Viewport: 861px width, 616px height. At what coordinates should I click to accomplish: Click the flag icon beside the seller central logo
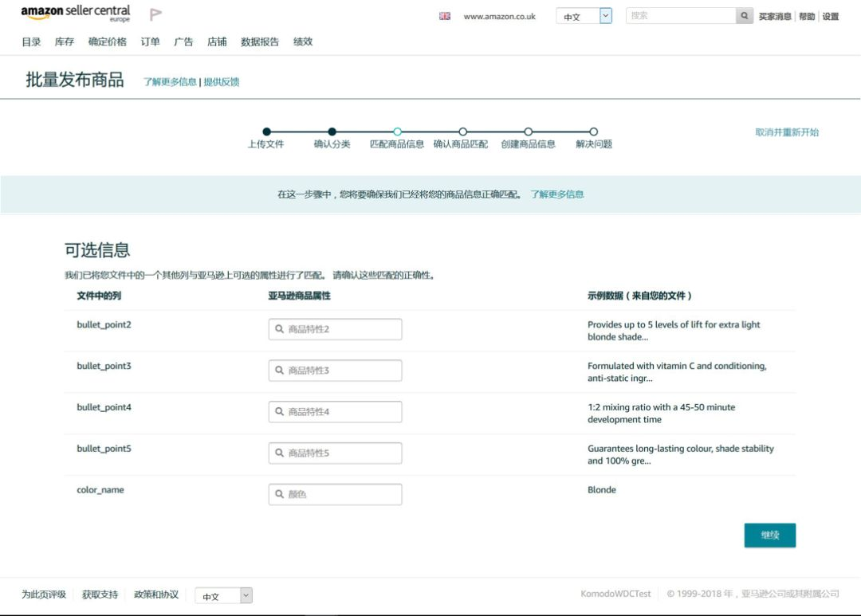155,14
